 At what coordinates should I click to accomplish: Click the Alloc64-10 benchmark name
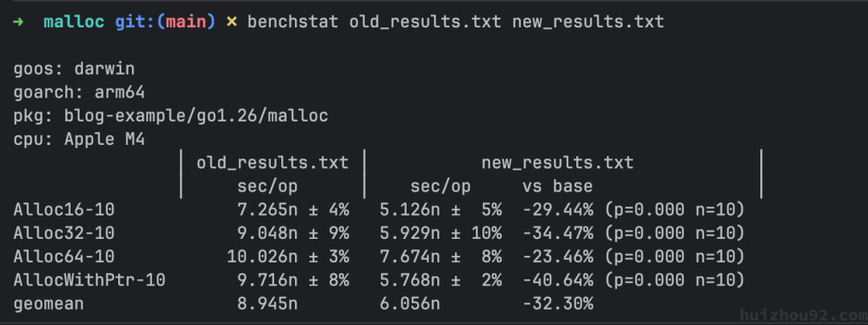pos(64,257)
